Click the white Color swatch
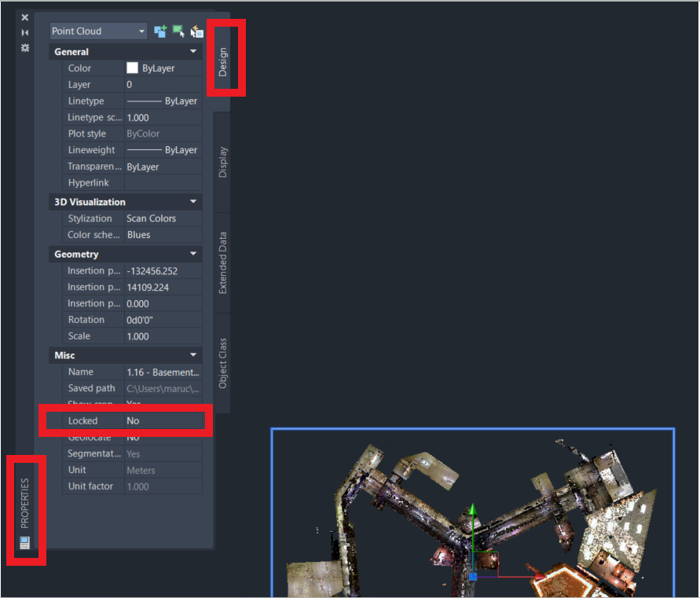The image size is (700, 598). [131, 68]
